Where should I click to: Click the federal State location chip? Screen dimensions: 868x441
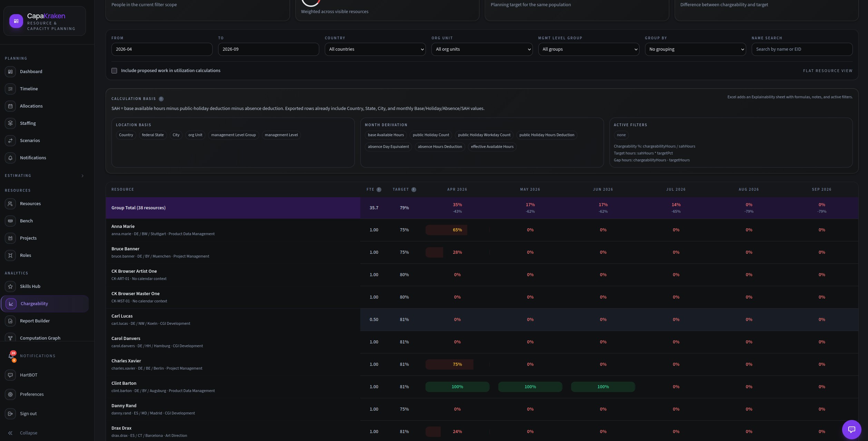153,135
